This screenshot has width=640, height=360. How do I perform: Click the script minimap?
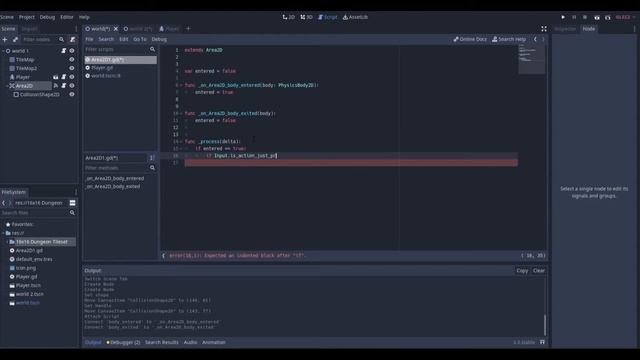(531, 60)
